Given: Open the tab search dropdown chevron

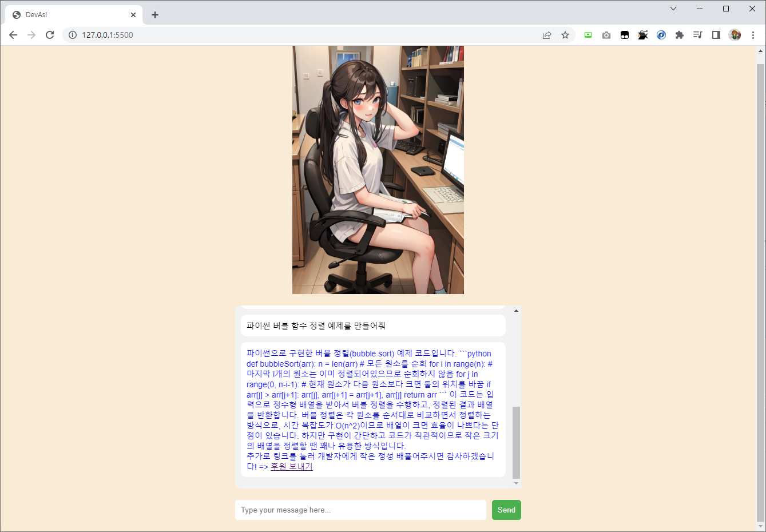Looking at the screenshot, I should [673, 9].
